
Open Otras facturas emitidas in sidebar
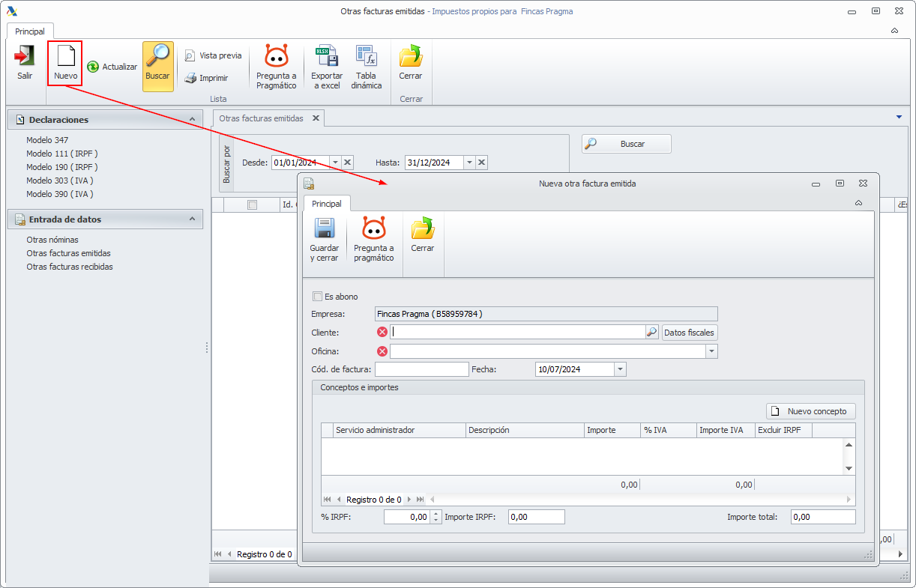coord(69,253)
